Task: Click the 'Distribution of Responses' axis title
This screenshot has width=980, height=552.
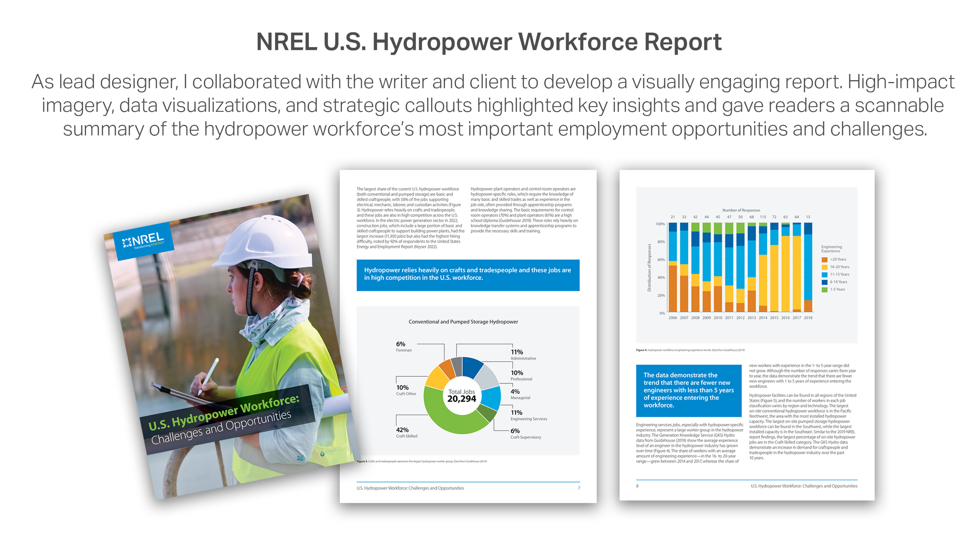Action: pyautogui.click(x=649, y=268)
